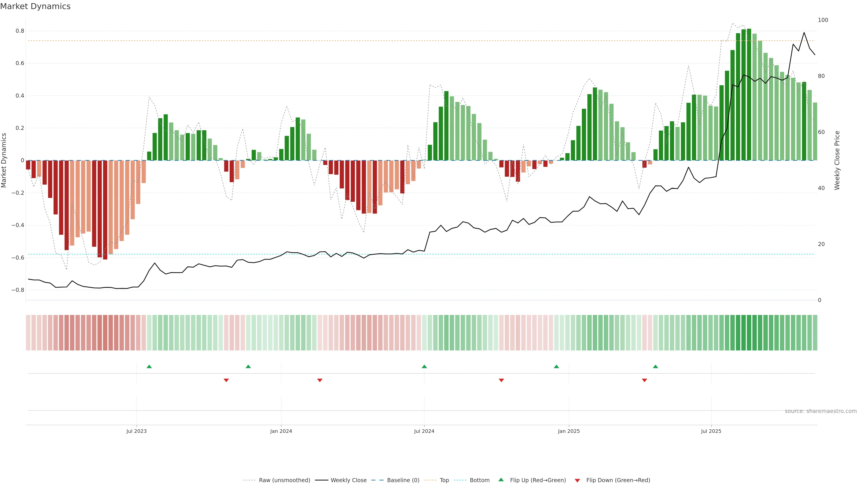Click the last green flip-up triangle marker
This screenshot has height=488, width=868.
click(x=655, y=366)
